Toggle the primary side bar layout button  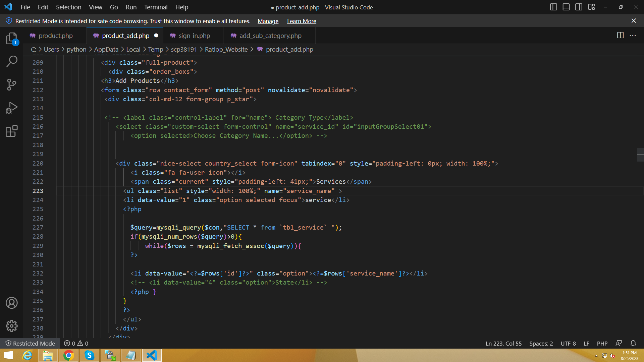(553, 7)
